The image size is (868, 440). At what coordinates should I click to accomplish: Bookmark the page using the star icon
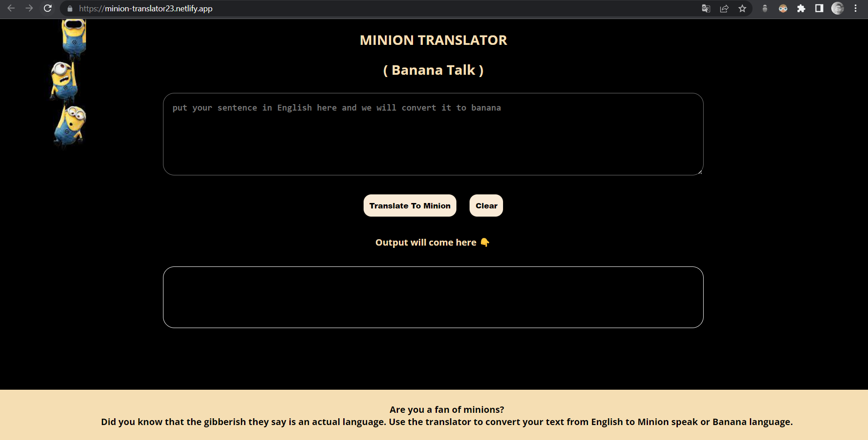(742, 9)
